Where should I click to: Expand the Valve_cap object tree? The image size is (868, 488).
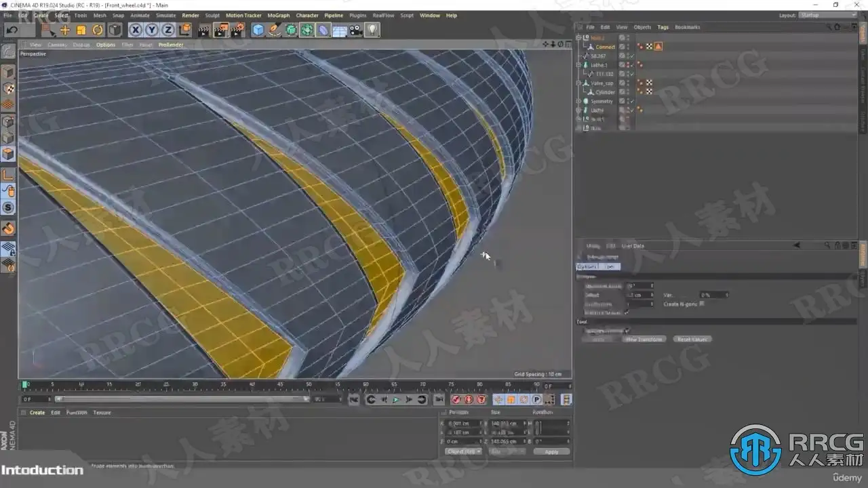pos(578,83)
